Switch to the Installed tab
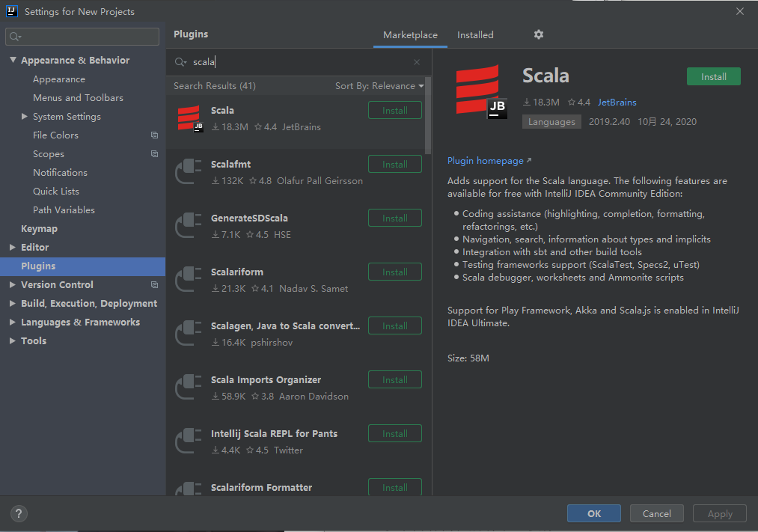 [x=475, y=34]
